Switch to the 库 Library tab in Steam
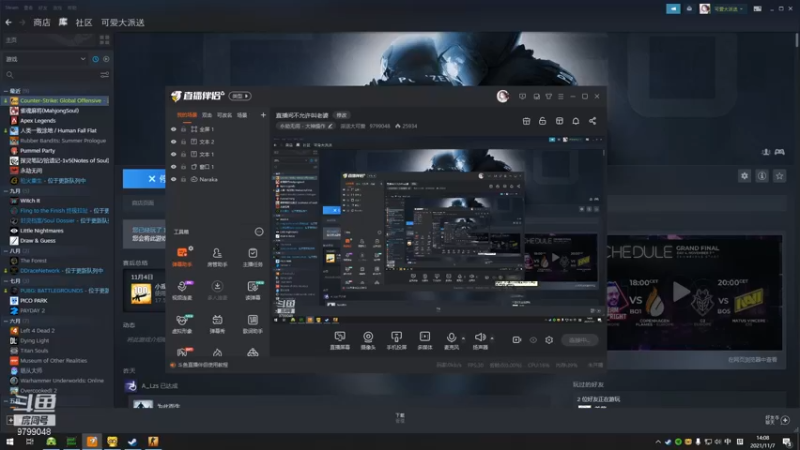Image resolution: width=800 pixels, height=450 pixels. [63, 22]
